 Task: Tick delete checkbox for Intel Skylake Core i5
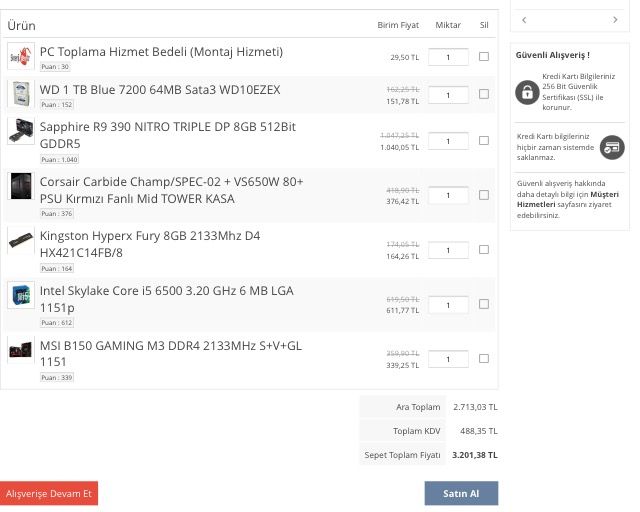pyautogui.click(x=484, y=304)
